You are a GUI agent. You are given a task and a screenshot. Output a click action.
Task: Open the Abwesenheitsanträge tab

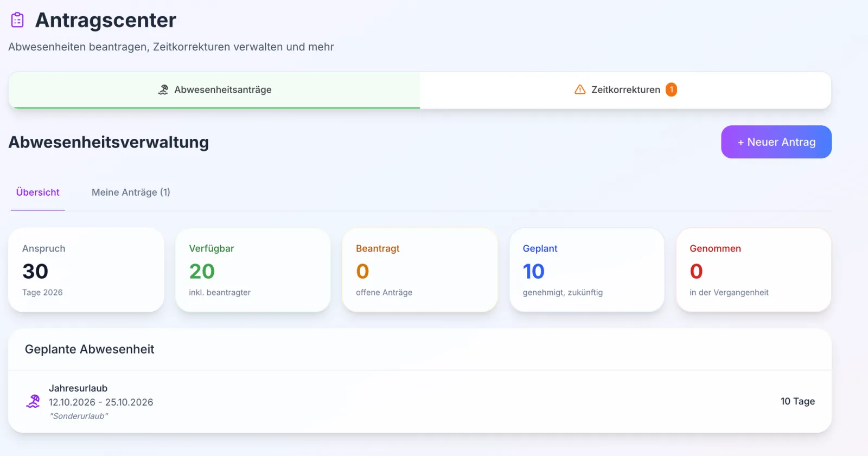point(214,90)
